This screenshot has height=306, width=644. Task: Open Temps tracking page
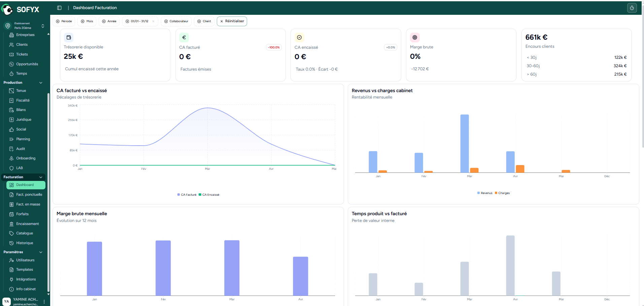pos(22,74)
